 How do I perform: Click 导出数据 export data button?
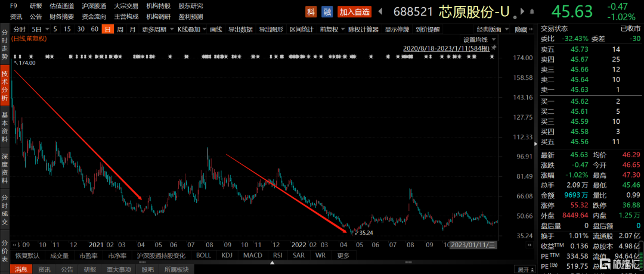coord(240,30)
